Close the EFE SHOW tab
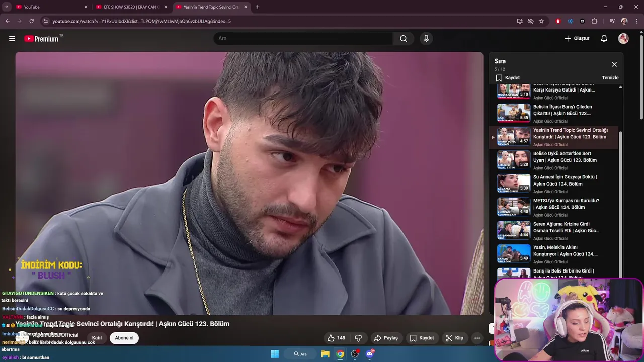The width and height of the screenshot is (644, 362). [166, 7]
